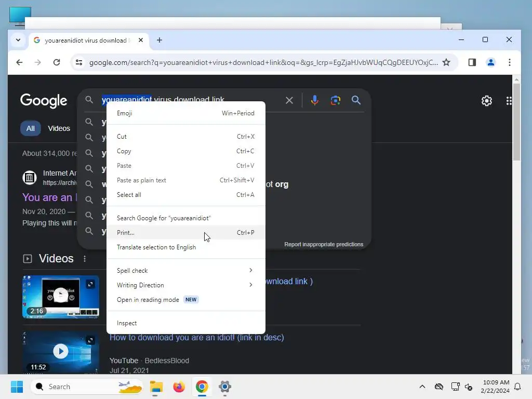Image resolution: width=532 pixels, height=399 pixels.
Task: Open site information icon in address bar
Action: click(x=79, y=62)
